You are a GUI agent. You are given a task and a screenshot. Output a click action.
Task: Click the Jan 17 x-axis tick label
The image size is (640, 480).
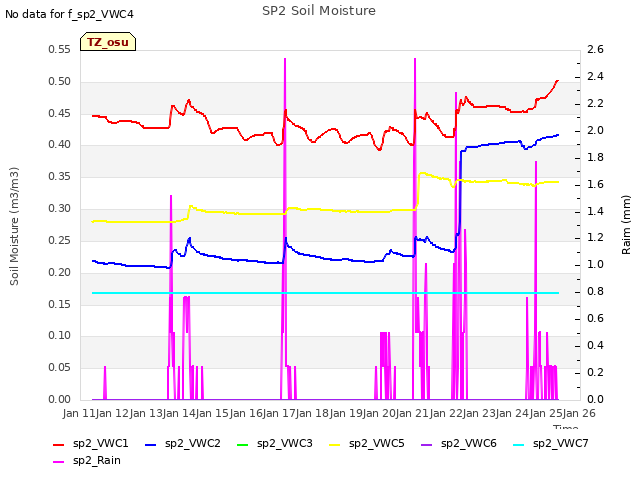point(279,413)
